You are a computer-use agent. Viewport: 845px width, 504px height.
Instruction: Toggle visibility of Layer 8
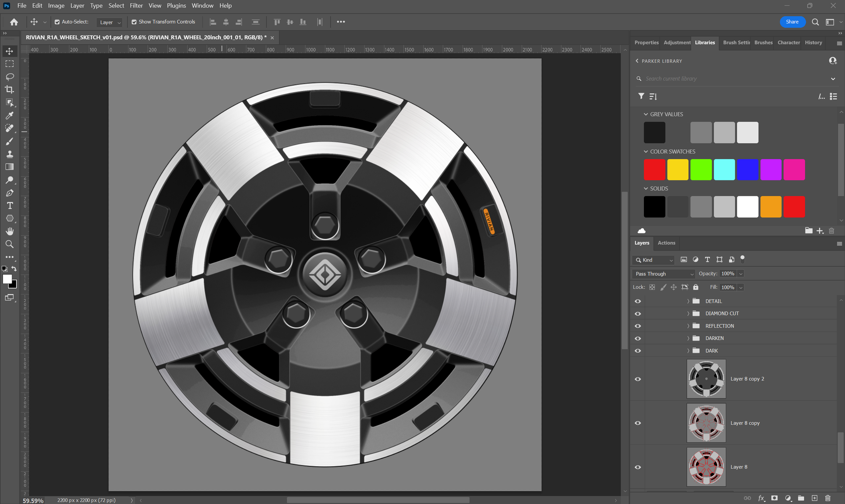638,467
